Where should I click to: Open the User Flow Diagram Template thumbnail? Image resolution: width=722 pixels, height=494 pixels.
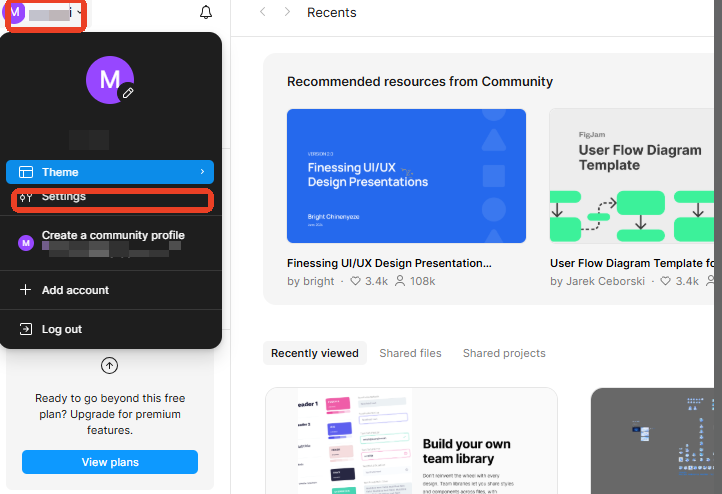[x=632, y=176]
